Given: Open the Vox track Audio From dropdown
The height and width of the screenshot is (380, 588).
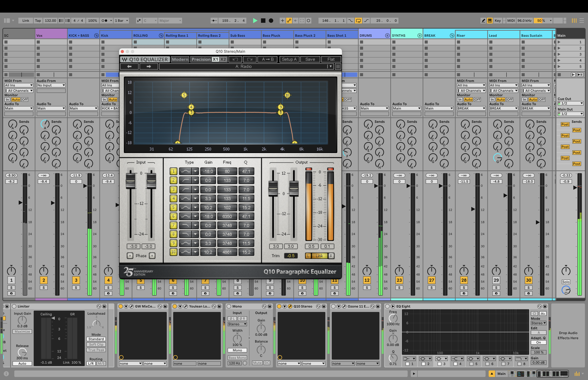Looking at the screenshot, I should pos(51,85).
